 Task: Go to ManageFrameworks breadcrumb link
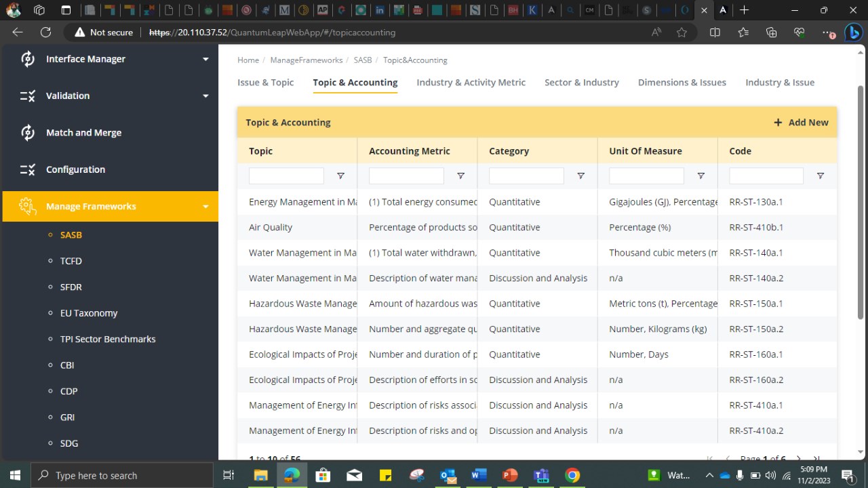coord(306,60)
